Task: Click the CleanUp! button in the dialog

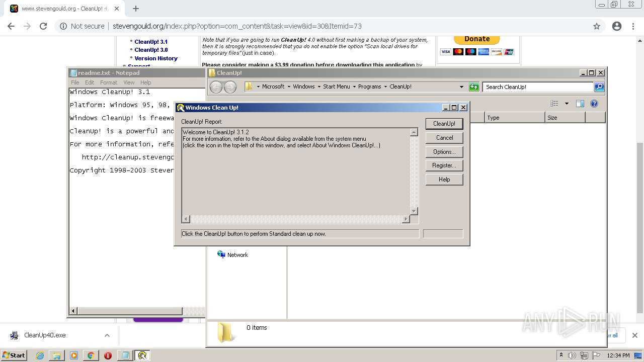Action: tap(444, 124)
